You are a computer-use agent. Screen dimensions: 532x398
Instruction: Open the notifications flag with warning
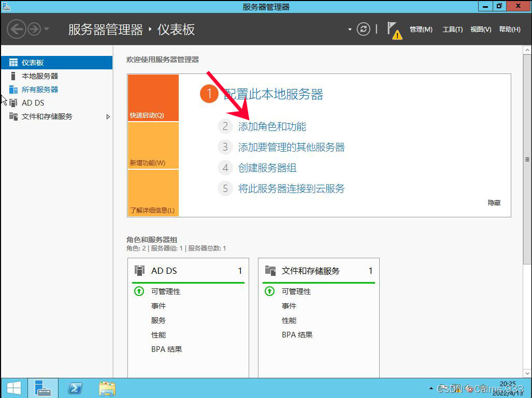coord(394,31)
